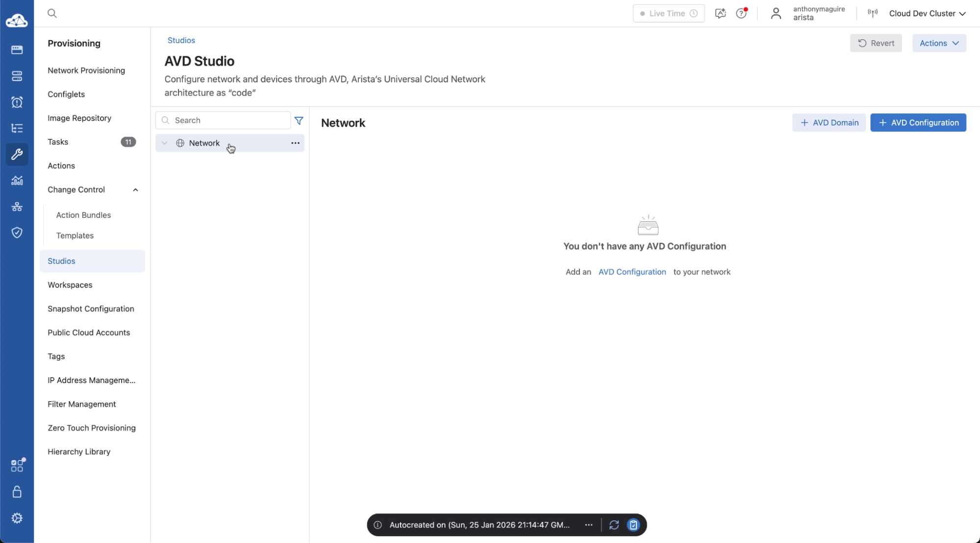Open the metrics chart icon in left rail
980x543 pixels.
[x=17, y=181]
